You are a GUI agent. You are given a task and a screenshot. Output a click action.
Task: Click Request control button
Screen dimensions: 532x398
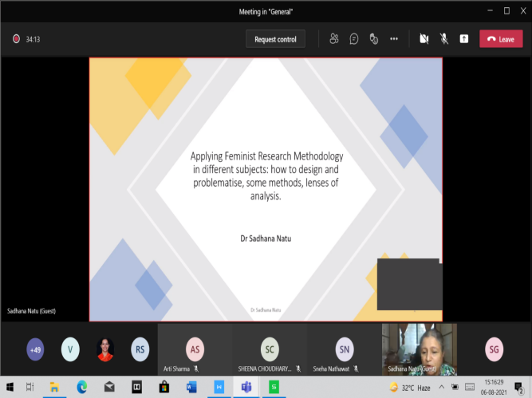pos(275,39)
